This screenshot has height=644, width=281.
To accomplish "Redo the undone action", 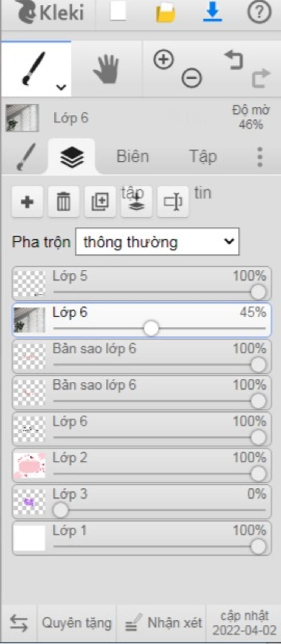I will coord(261,78).
